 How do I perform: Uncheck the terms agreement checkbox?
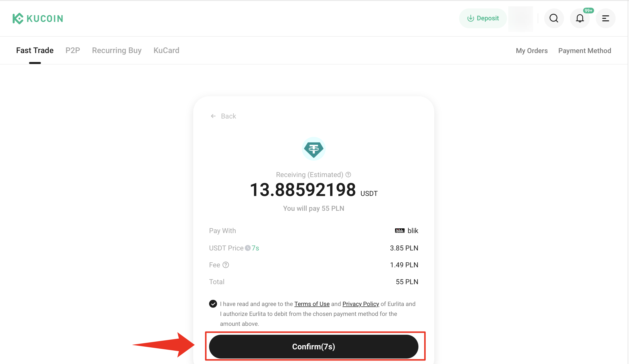[x=213, y=304]
